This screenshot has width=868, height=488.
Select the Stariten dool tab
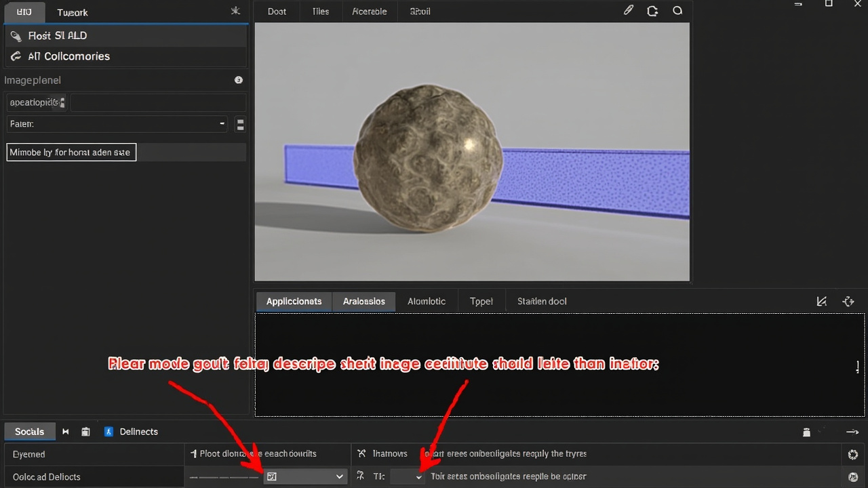click(542, 302)
